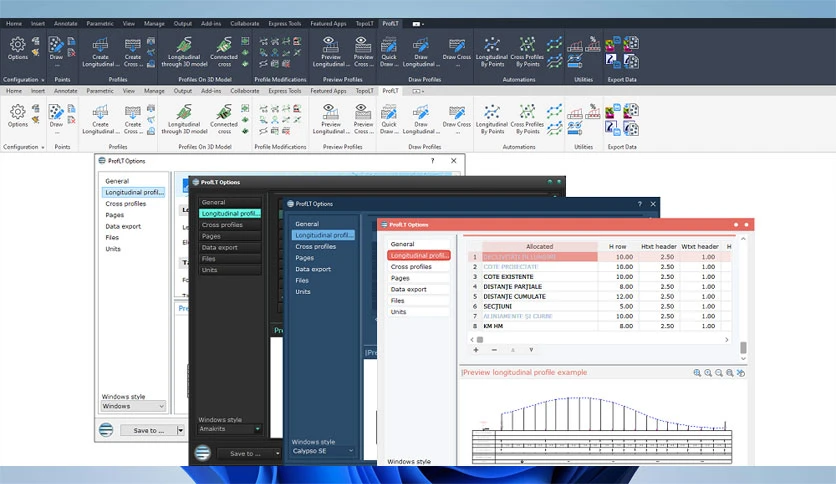This screenshot has width=836, height=484.
Task: Choose Longitudinal through 3D model, light ribbon
Action: pos(184,119)
